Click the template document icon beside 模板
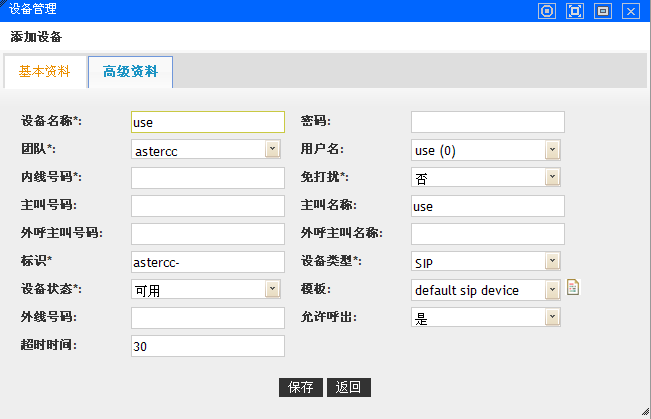Screen dimensions: 651x419 click(x=573, y=288)
